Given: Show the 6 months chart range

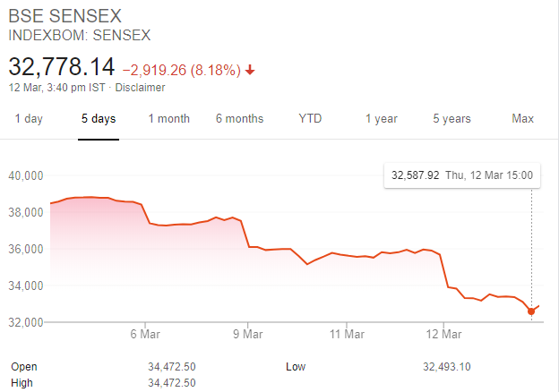Looking at the screenshot, I should 239,119.
